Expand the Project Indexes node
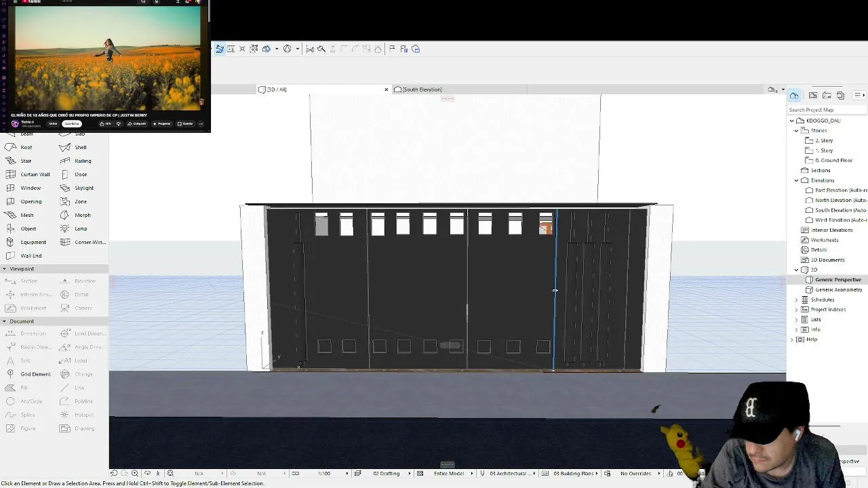 click(x=797, y=309)
